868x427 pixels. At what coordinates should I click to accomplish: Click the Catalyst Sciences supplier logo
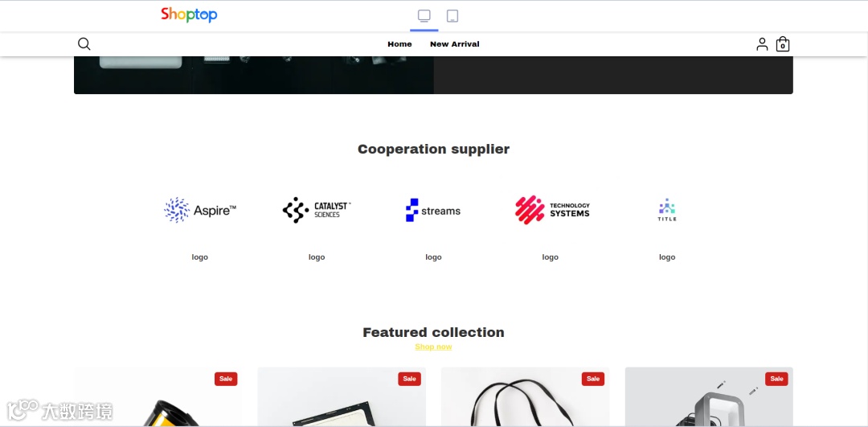point(317,210)
